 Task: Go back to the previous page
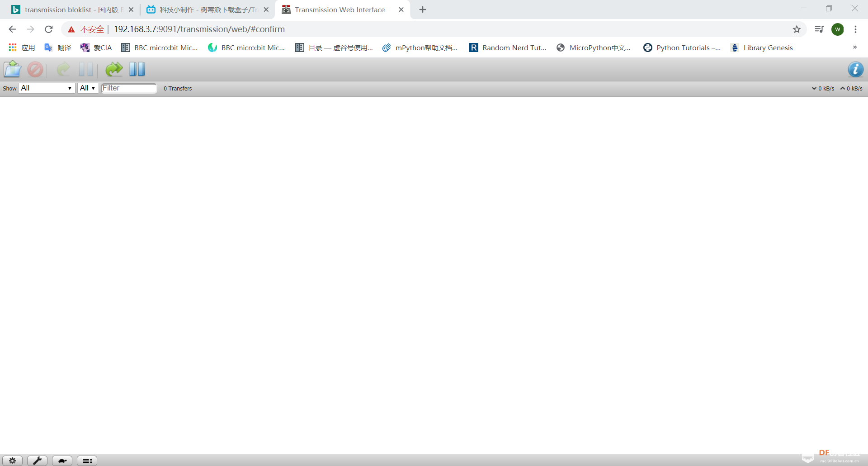click(x=12, y=29)
